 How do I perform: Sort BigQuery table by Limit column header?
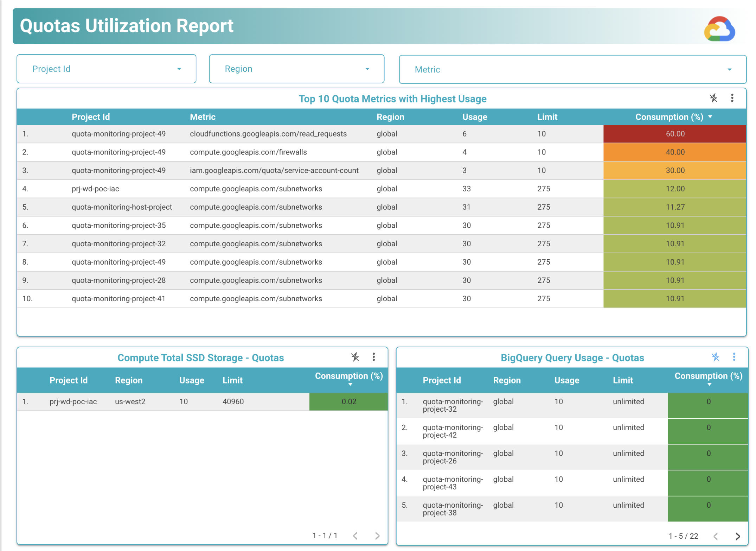point(622,380)
